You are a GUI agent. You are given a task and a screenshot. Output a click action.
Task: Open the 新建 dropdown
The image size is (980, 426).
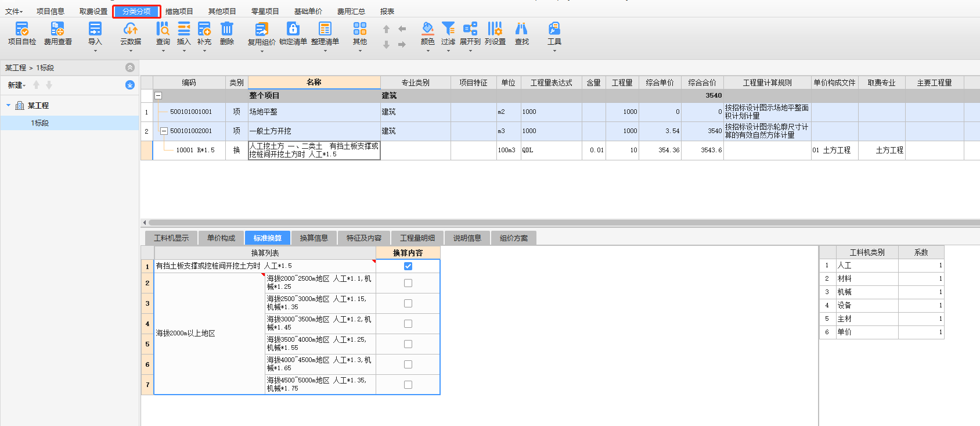pyautogui.click(x=17, y=85)
